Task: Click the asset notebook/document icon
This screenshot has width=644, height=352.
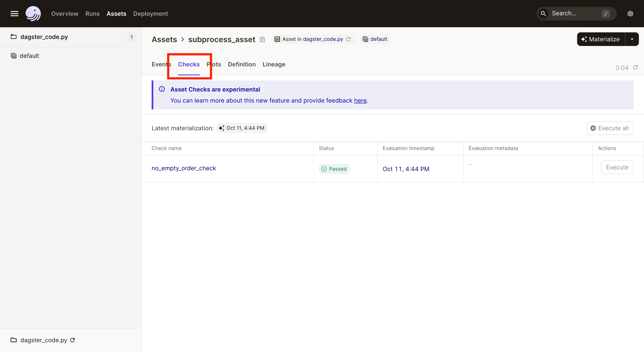Action: pos(262,39)
